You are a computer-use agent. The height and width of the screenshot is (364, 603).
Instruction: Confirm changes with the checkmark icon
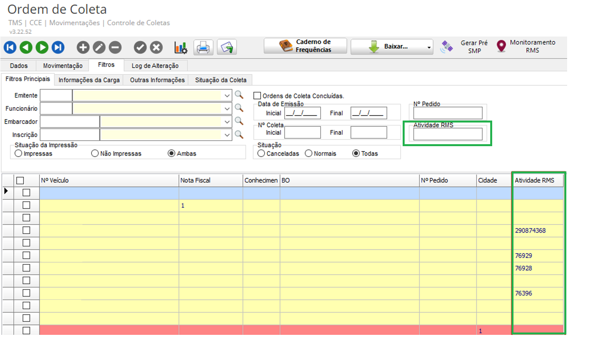[140, 48]
